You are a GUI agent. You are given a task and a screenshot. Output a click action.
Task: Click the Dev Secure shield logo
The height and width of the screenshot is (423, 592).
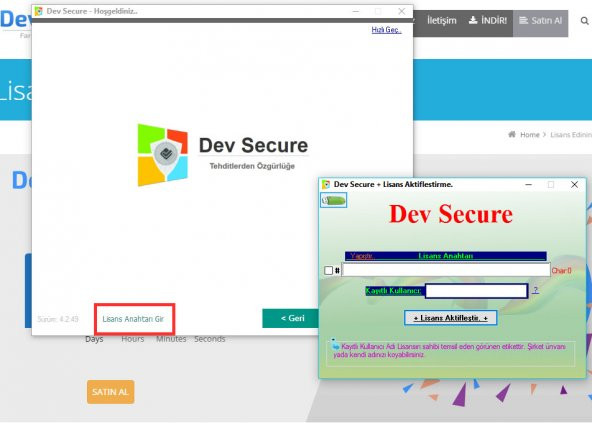pos(162,155)
